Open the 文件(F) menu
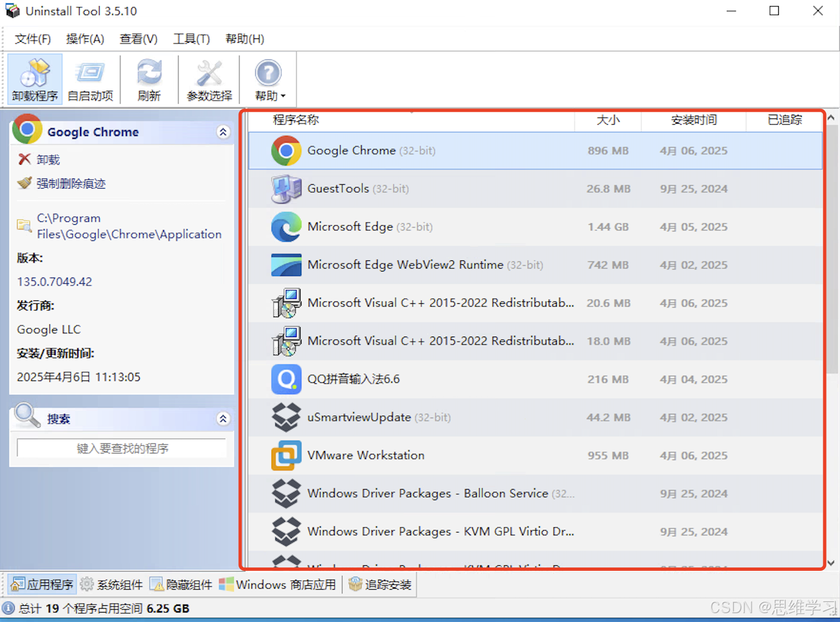 (33, 39)
